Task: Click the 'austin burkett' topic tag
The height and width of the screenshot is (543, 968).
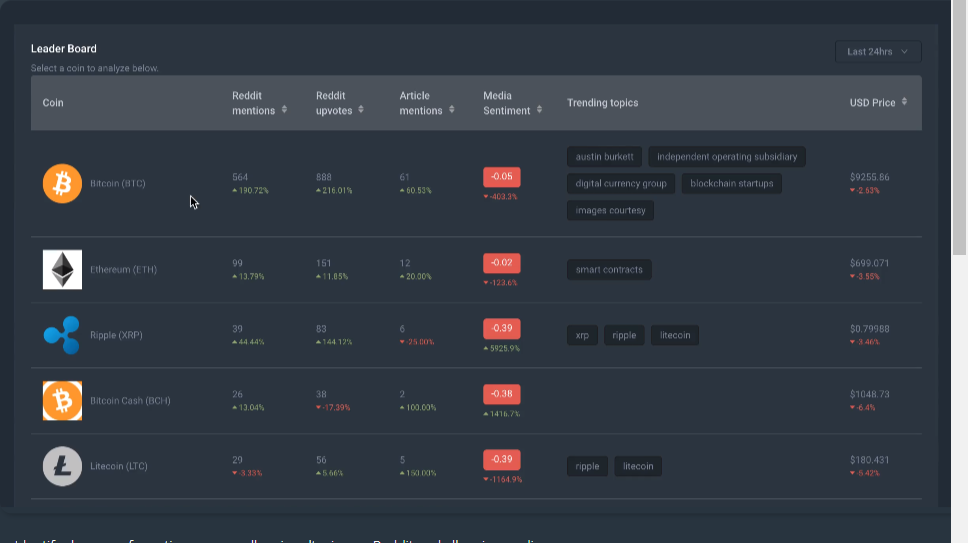Action: (604, 157)
